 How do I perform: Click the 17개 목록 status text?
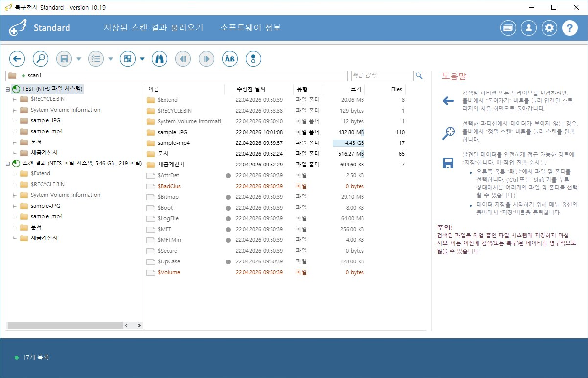pyautogui.click(x=36, y=357)
